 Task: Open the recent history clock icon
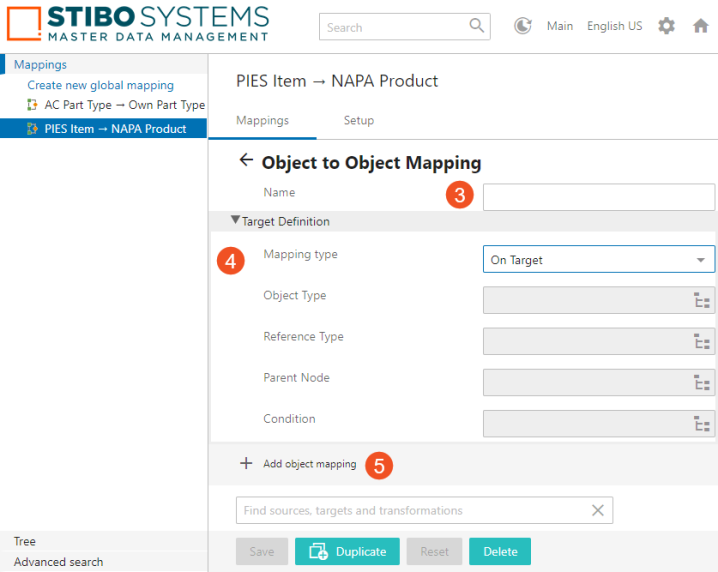pyautogui.click(x=522, y=26)
